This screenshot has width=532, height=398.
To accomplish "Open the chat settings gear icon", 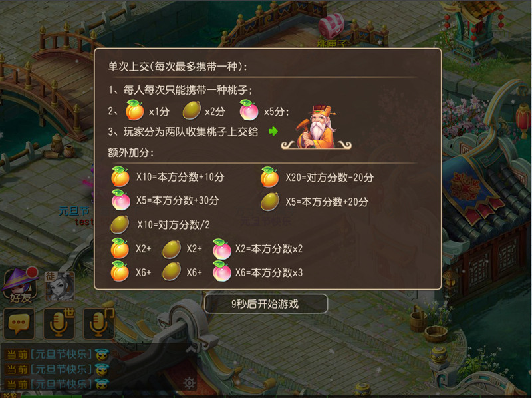I will [189, 383].
